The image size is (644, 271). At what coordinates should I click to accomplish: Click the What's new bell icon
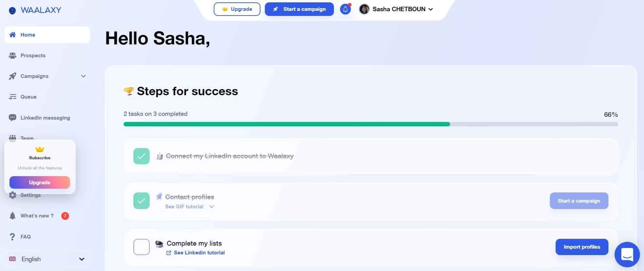click(13, 216)
